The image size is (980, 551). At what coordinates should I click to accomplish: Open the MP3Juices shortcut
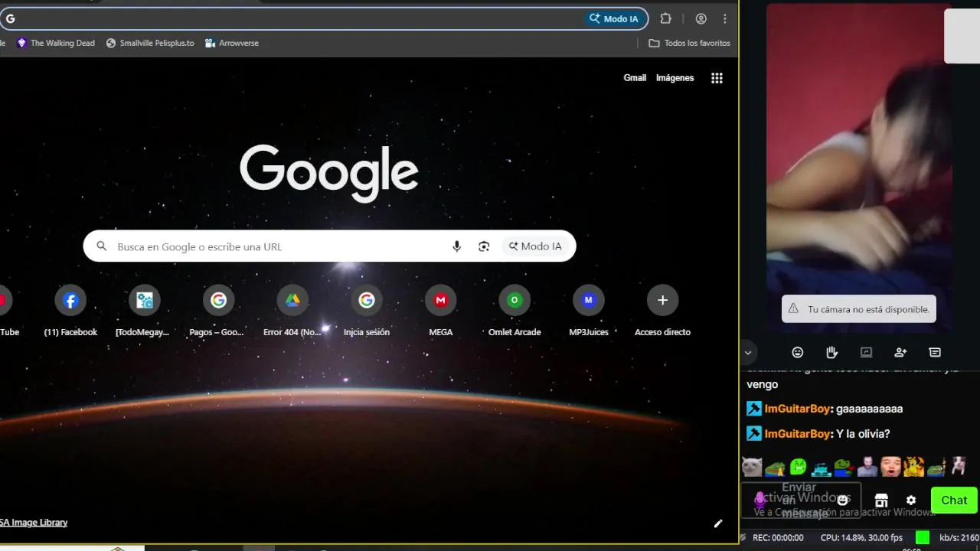pos(588,311)
